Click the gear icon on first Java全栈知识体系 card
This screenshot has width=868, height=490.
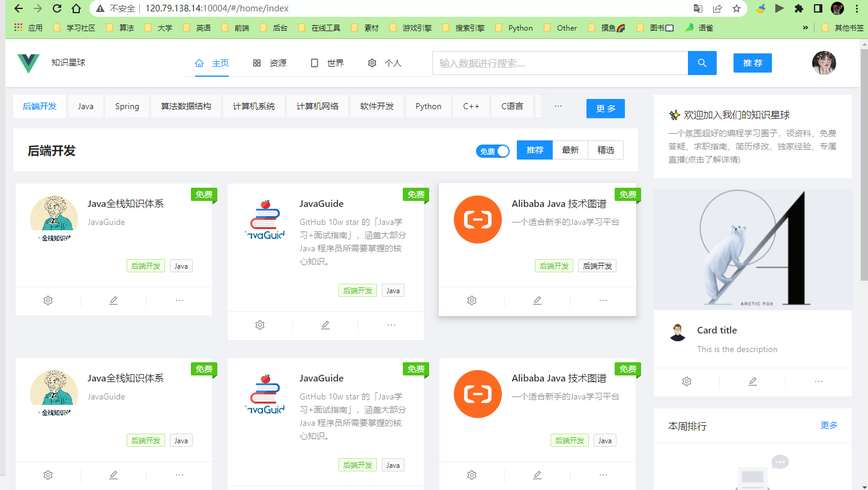[x=48, y=300]
